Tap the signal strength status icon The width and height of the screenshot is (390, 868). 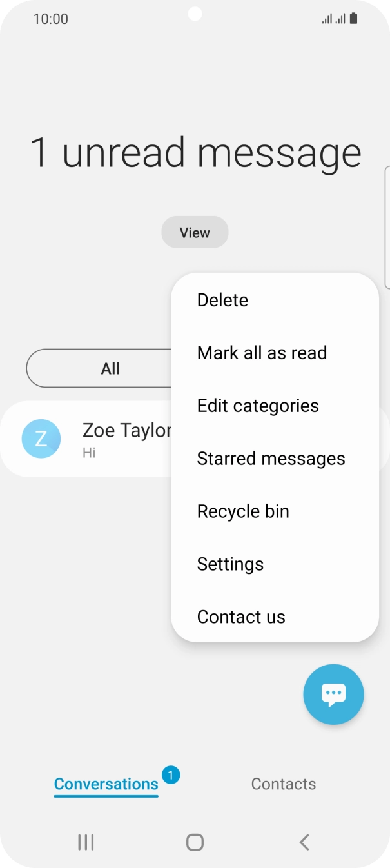[333, 19]
